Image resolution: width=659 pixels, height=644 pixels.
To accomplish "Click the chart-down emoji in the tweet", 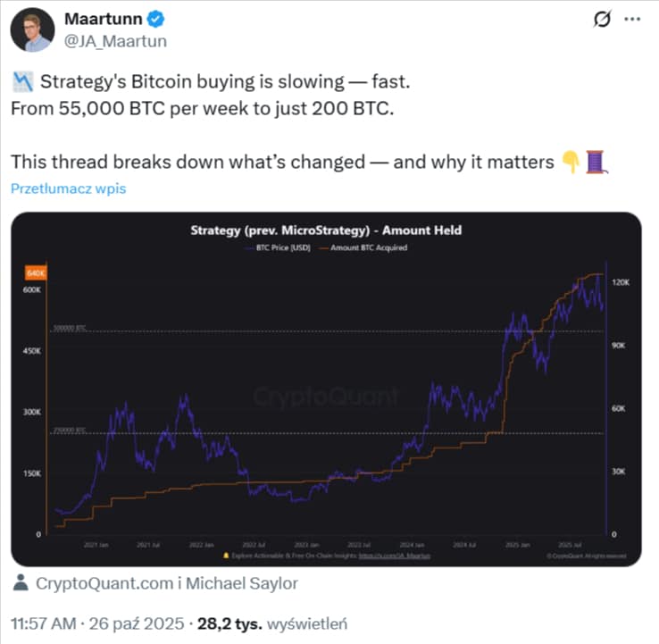I will pos(22,83).
